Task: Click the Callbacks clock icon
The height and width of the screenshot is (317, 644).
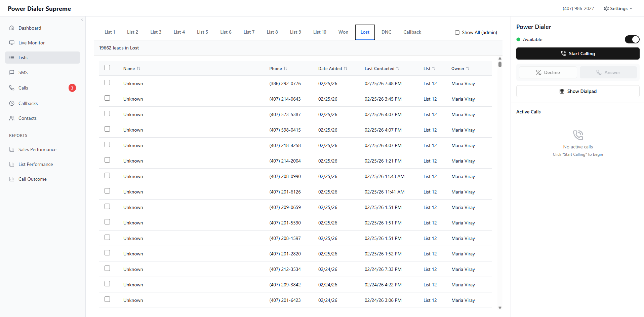Action: coord(12,103)
